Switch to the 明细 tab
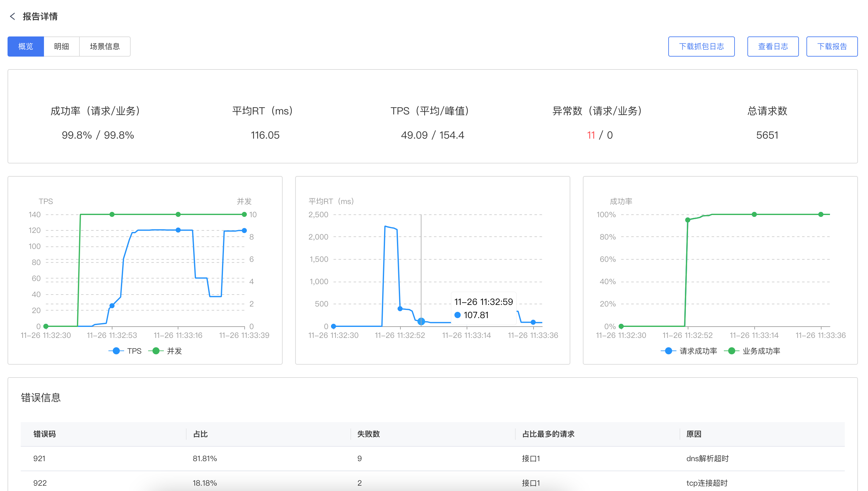 click(61, 47)
